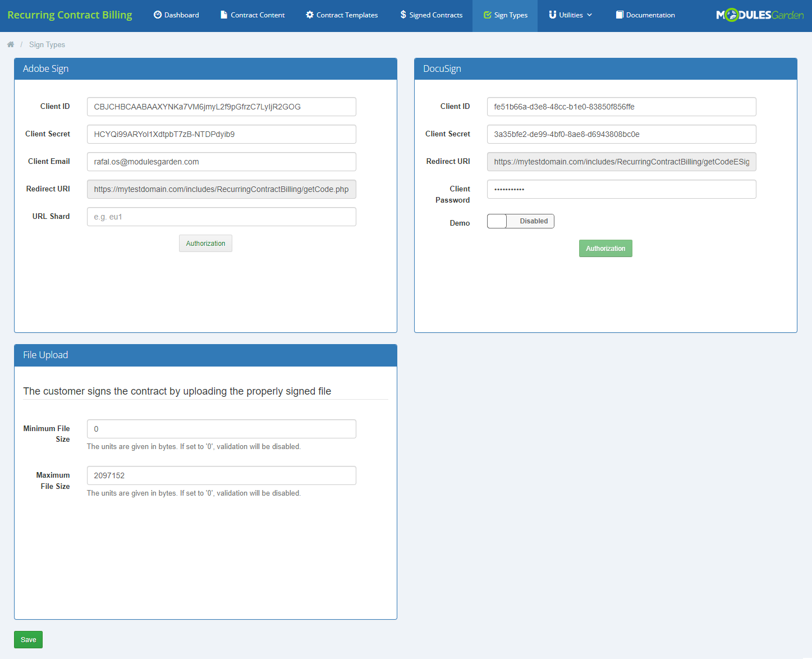Viewport: 812px width, 659px height.
Task: Open the Documentation page
Action: point(645,15)
